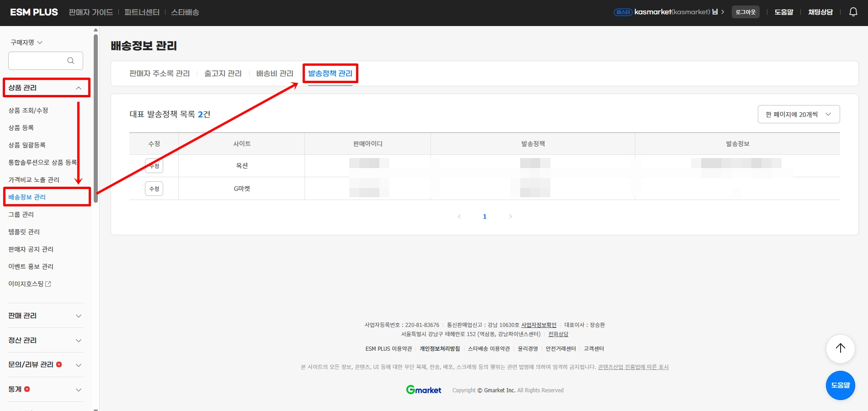Click the ESM PLUS logo
The height and width of the screenshot is (411, 868).
(34, 12)
